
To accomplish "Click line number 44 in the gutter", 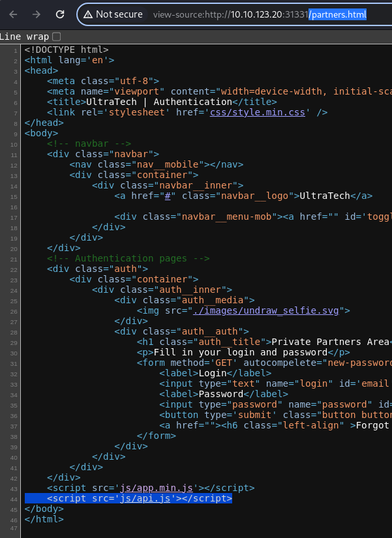I will [x=14, y=500].
